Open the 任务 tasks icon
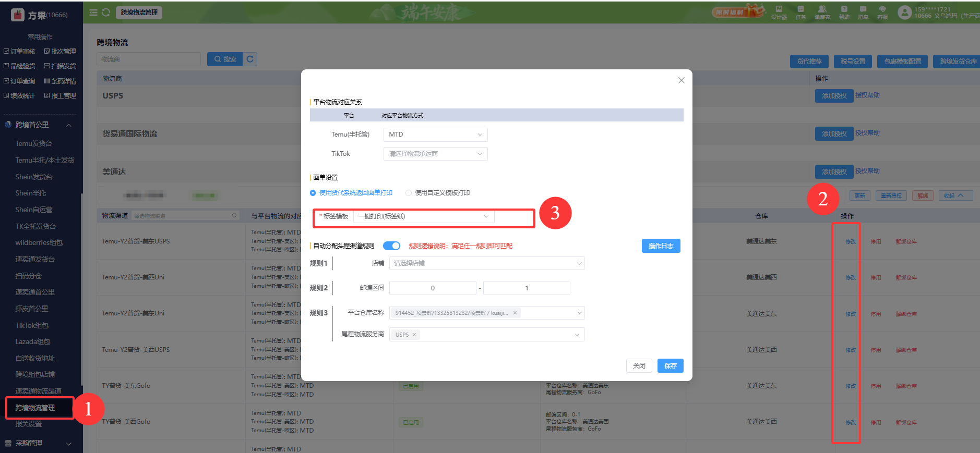Image resolution: width=980 pixels, height=453 pixels. coord(800,13)
